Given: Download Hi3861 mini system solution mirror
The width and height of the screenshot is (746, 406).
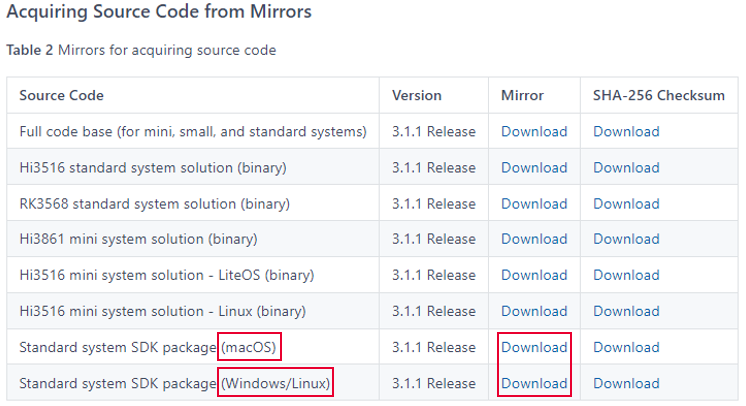Looking at the screenshot, I should (534, 239).
